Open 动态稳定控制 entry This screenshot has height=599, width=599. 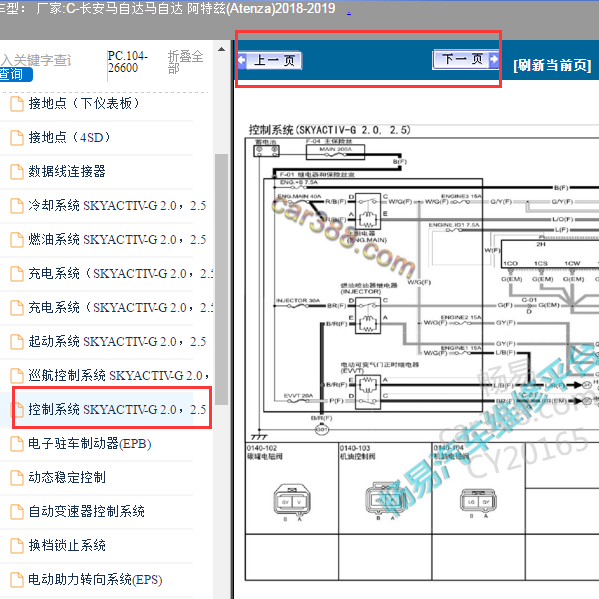click(x=66, y=477)
